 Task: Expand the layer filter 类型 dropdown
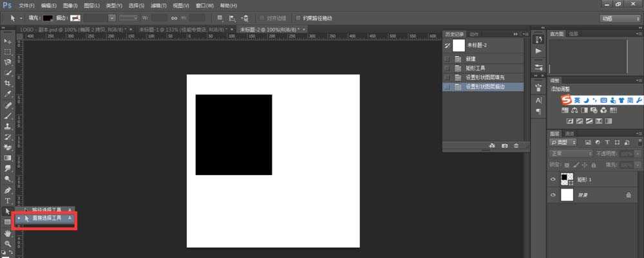pos(563,142)
